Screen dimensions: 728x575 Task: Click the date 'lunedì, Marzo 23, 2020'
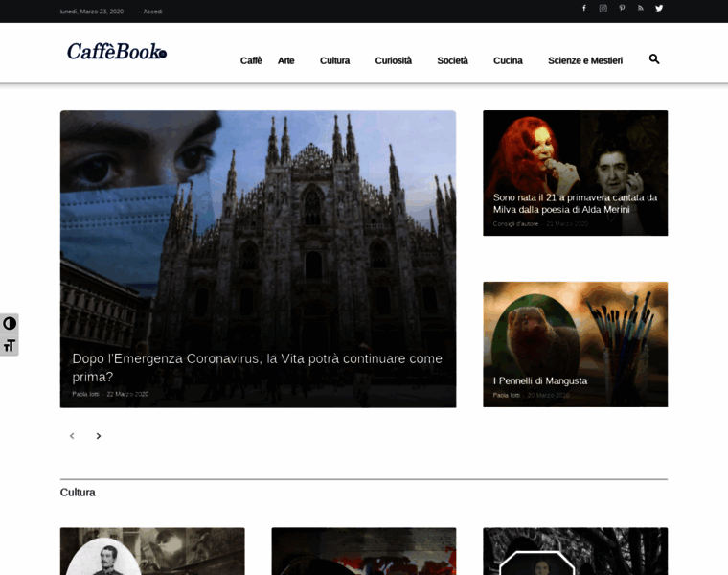pos(91,11)
